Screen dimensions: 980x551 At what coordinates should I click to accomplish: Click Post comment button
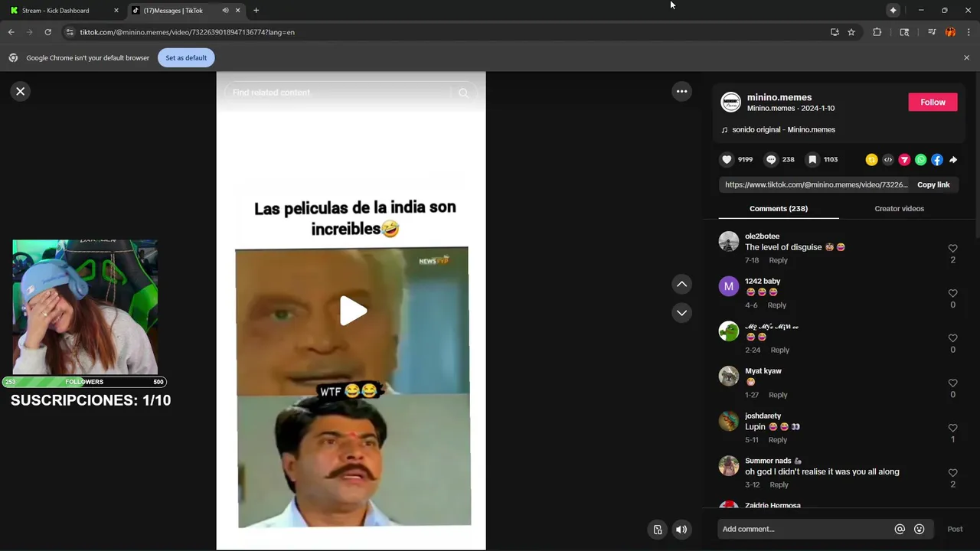tap(955, 529)
